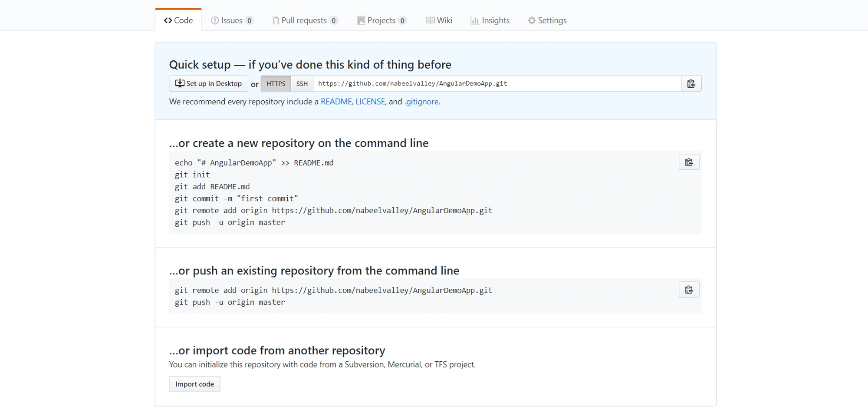Click '...or import code from another repository' heading
Viewport: 868px width, 413px height.
[277, 350]
